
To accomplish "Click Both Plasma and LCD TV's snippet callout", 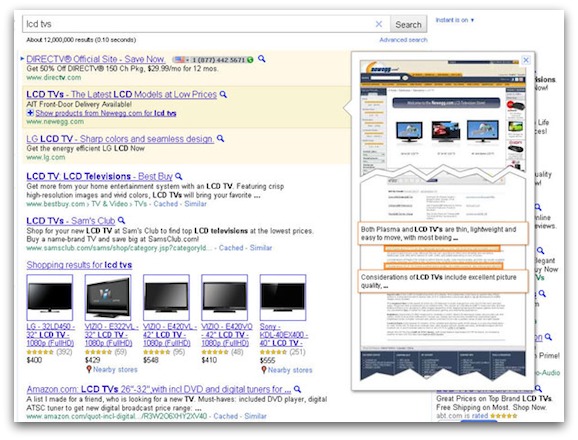I will coord(443,233).
